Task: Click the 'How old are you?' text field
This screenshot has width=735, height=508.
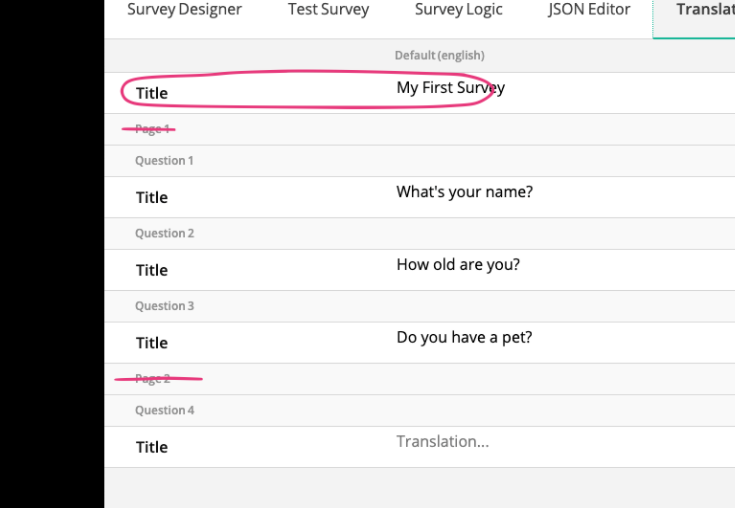Action: [458, 265]
